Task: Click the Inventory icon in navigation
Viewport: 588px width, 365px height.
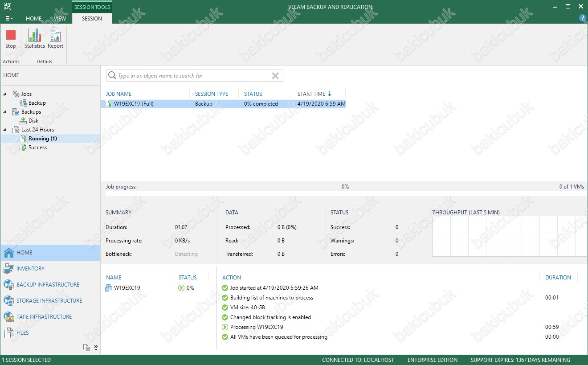Action: click(8, 269)
